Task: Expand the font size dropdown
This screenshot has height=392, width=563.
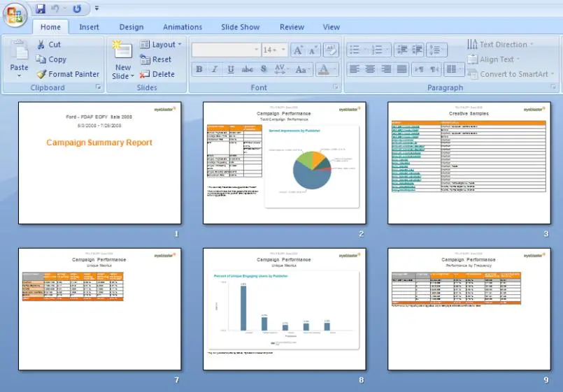Action: click(x=283, y=50)
